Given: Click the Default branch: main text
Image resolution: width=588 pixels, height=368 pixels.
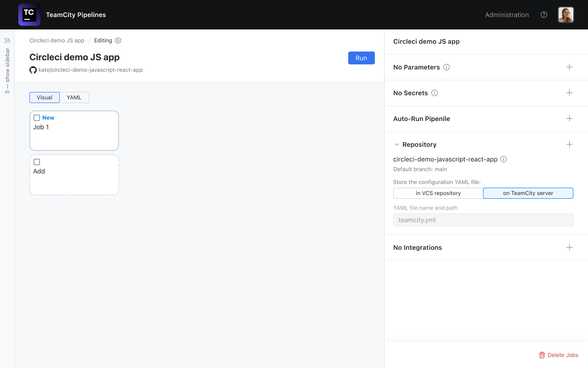Looking at the screenshot, I should tap(420, 169).
